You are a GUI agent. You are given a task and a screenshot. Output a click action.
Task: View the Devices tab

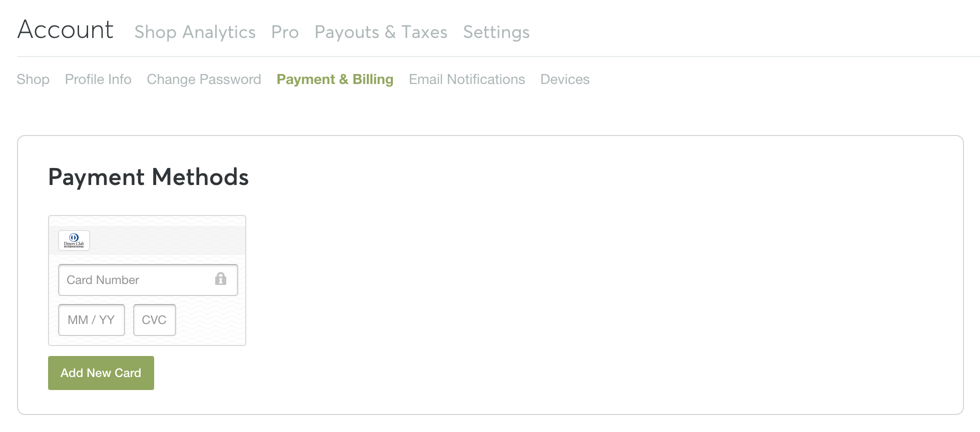coord(565,79)
